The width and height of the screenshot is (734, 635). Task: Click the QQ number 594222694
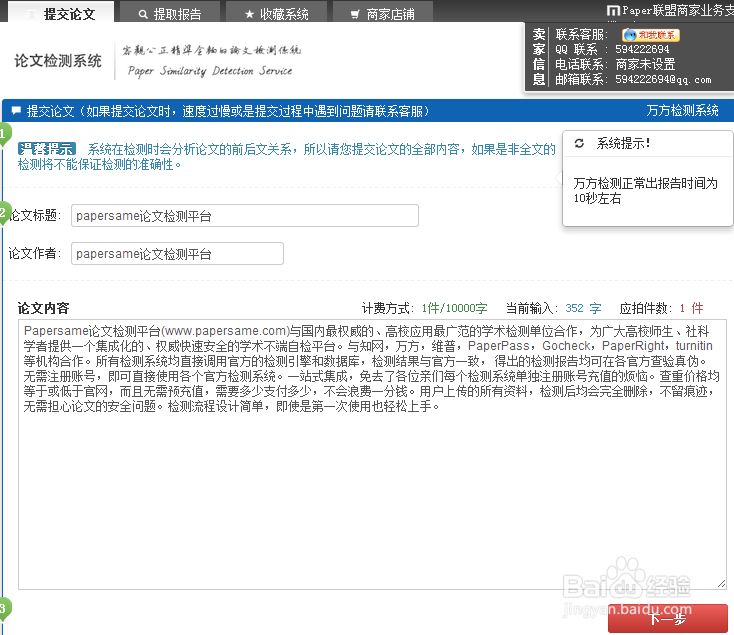point(642,49)
